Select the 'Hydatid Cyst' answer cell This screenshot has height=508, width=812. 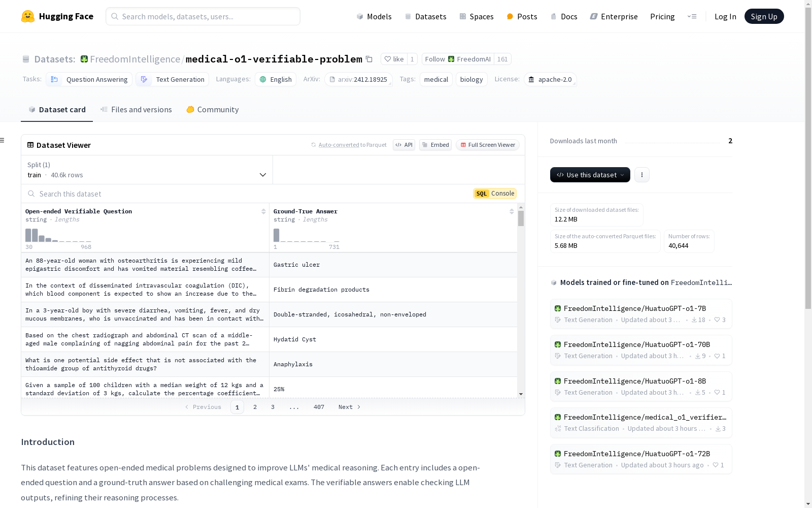coord(393,339)
